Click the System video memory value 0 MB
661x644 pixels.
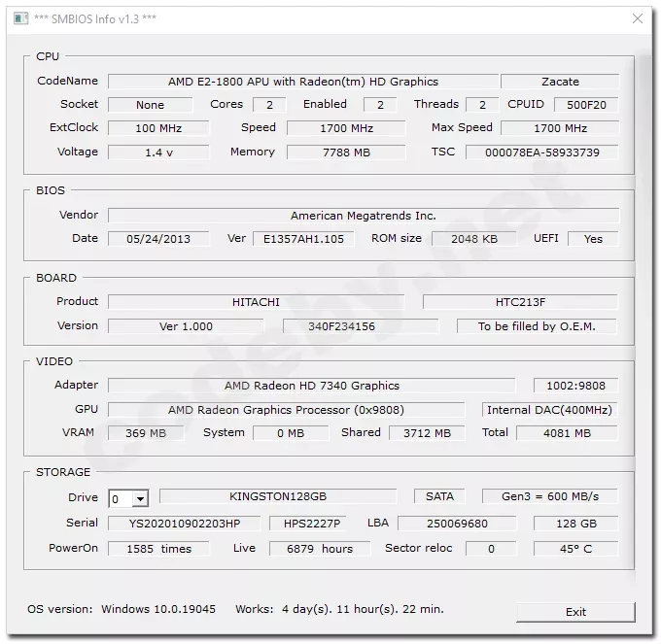click(x=291, y=433)
